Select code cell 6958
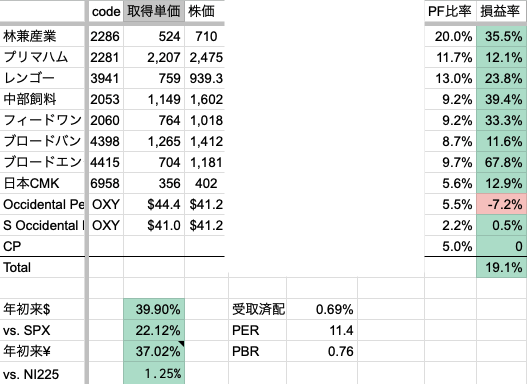The height and width of the screenshot is (384, 527). (x=106, y=183)
